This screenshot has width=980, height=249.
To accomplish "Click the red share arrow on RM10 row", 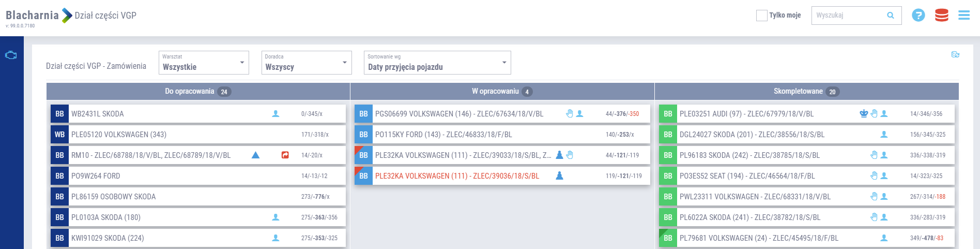I will click(x=285, y=155).
